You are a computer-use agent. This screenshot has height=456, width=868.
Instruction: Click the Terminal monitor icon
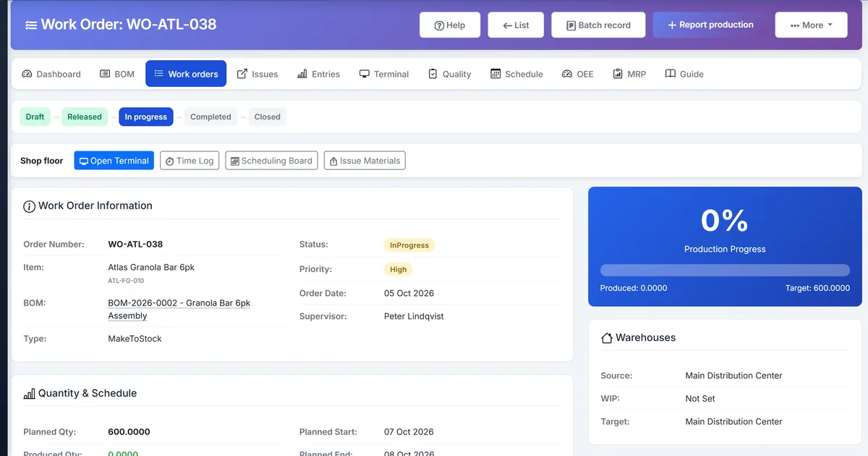pyautogui.click(x=365, y=74)
